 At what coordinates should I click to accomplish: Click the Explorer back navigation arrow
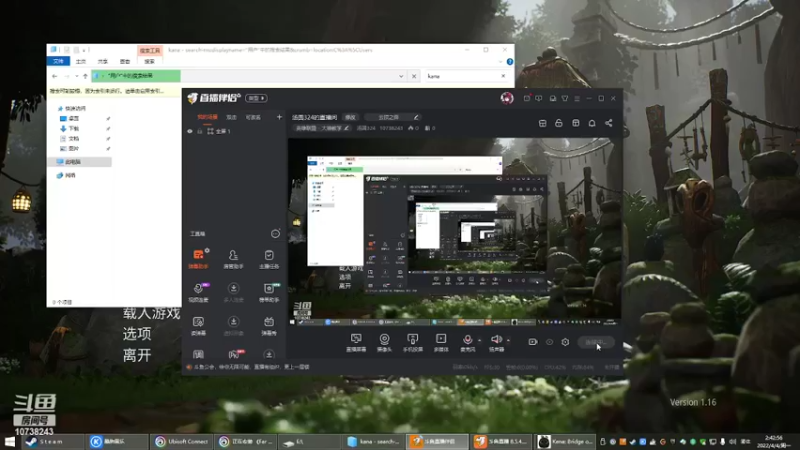[55, 76]
